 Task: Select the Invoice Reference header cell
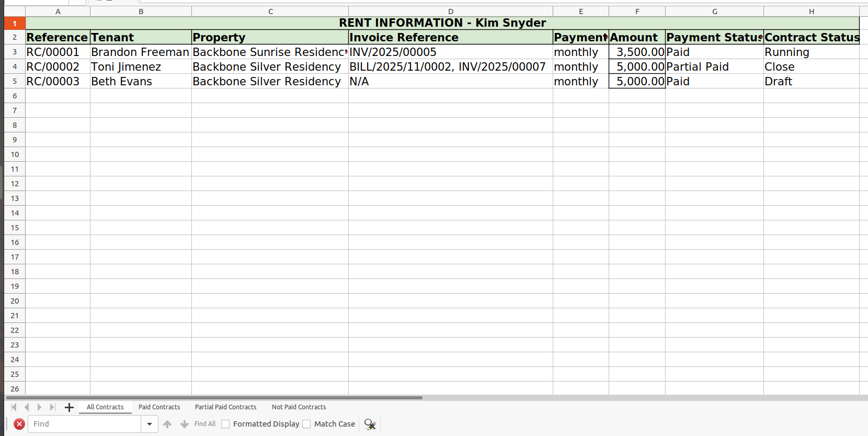click(x=451, y=37)
